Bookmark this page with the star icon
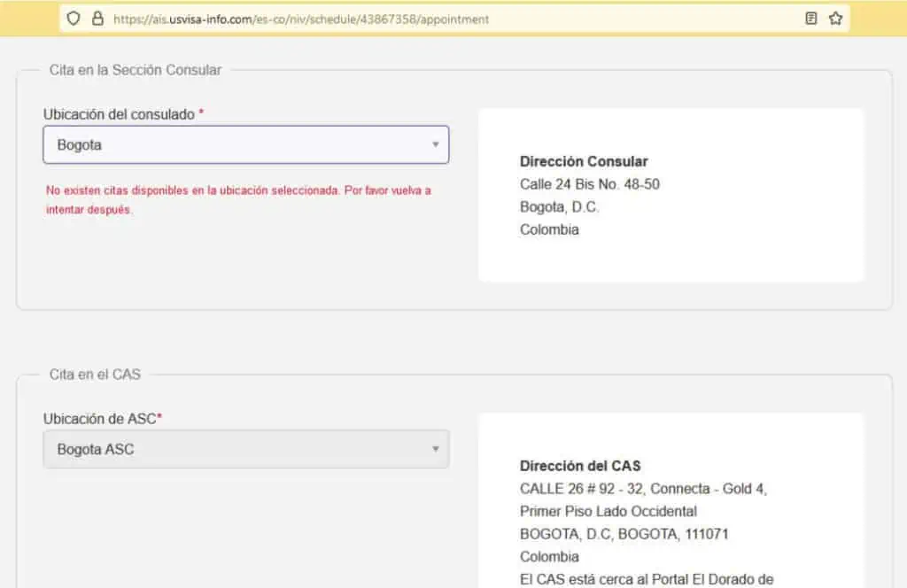The height and width of the screenshot is (588, 907). [x=835, y=19]
